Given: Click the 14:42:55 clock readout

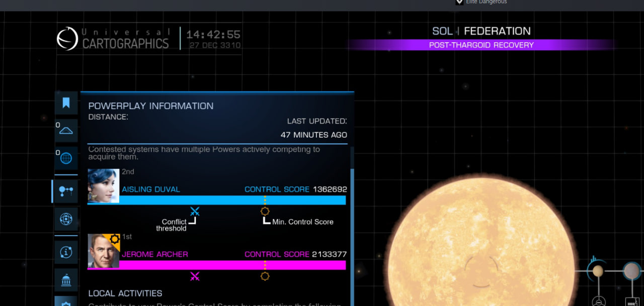Looking at the screenshot, I should pyautogui.click(x=213, y=35).
